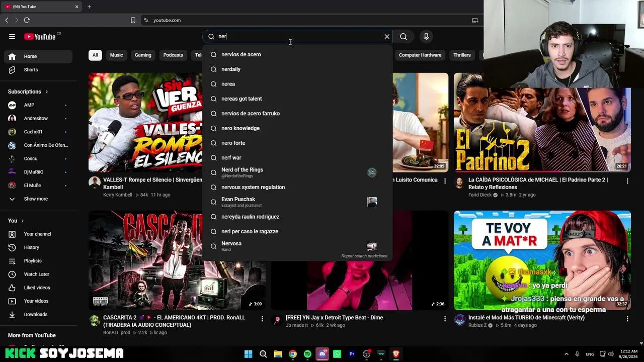Open Liked videos
Image resolution: width=644 pixels, height=362 pixels.
(38, 288)
